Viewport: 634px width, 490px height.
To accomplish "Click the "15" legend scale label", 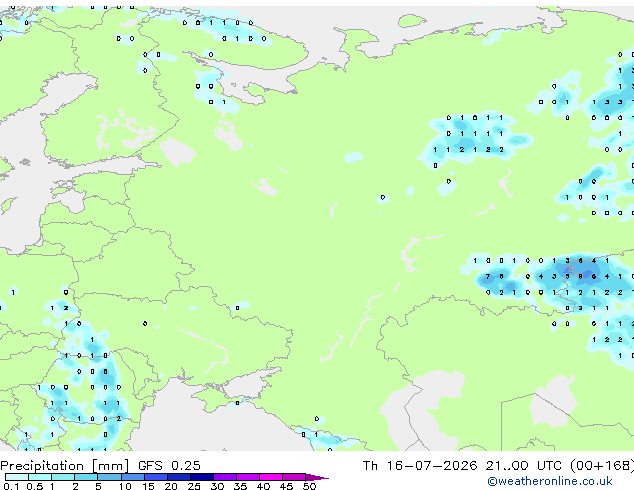I will [148, 486].
